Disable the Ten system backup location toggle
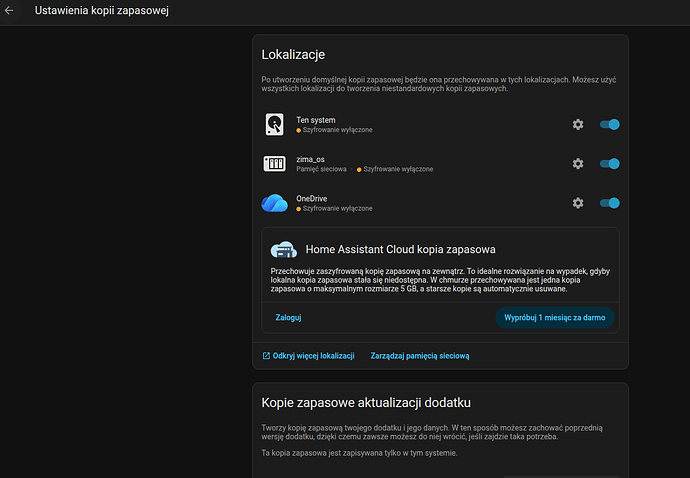Viewport: 690px width, 478px height. [x=609, y=124]
